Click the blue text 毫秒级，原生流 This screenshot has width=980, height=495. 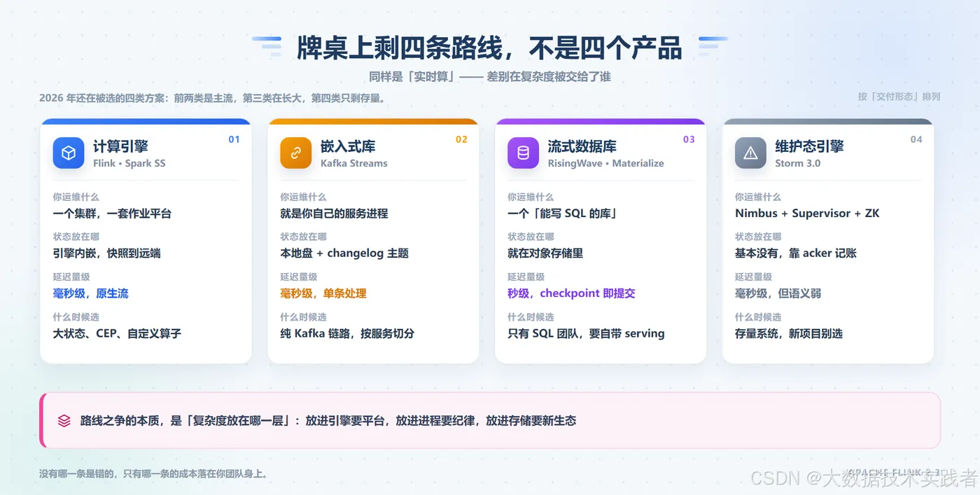pyautogui.click(x=91, y=293)
